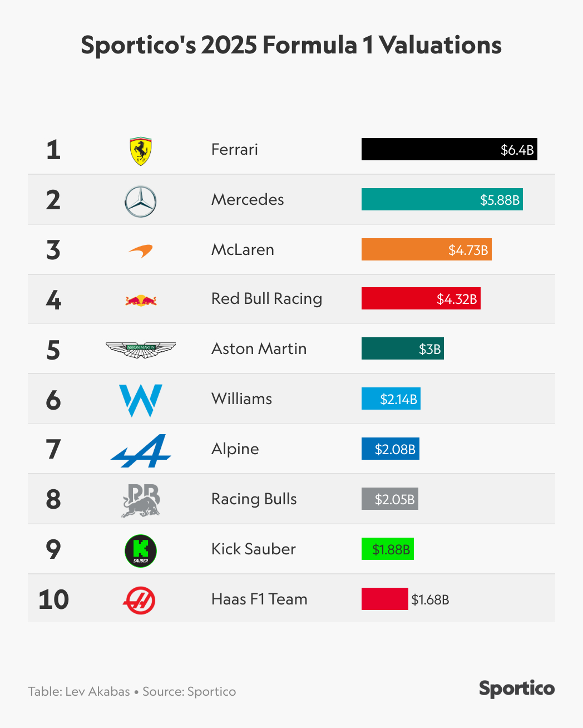Click the blue Alpine A logo

click(141, 450)
